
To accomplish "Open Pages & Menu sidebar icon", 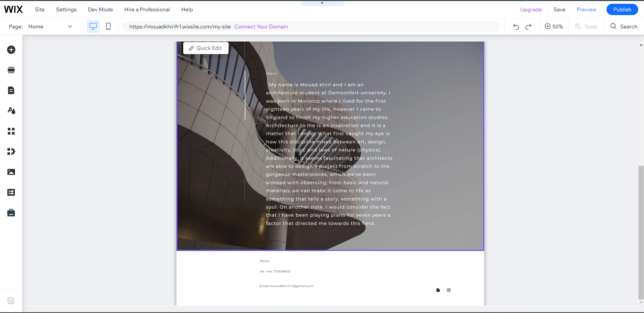I will 11,90.
